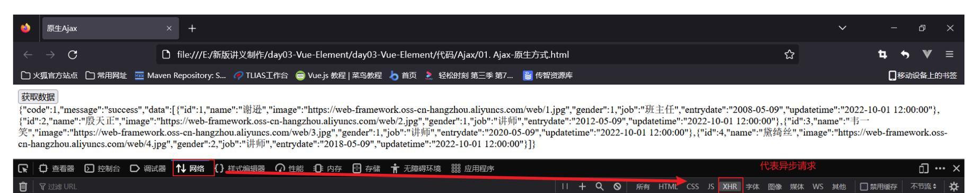Open the 不节流 throttling dropdown
This screenshot has width=980, height=193.
923,187
